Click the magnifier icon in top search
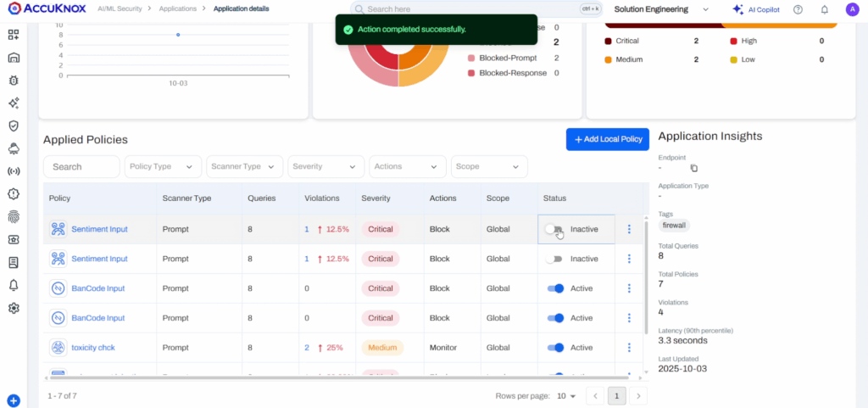Screen dimensions: 868x408 coord(359,9)
